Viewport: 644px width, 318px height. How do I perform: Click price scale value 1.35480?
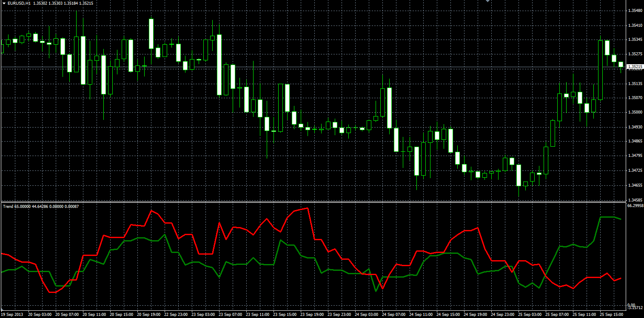635,10
